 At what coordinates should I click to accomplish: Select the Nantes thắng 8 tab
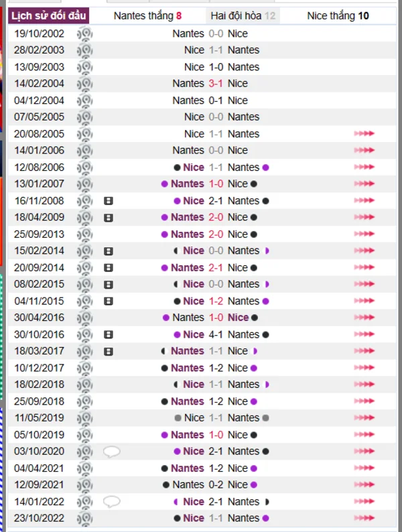pos(147,16)
